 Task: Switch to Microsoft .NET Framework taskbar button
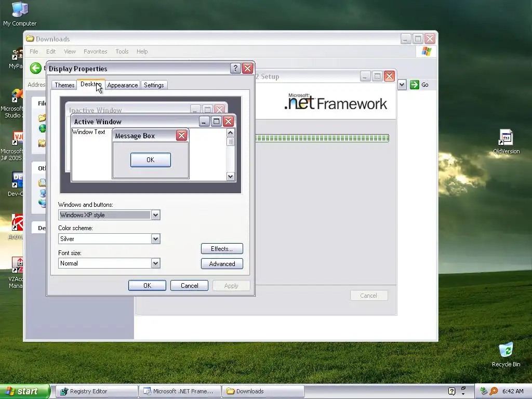click(x=180, y=391)
